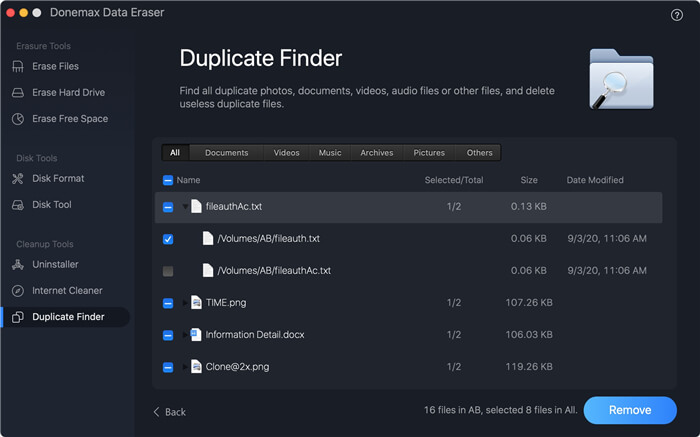Click the folder magnifier illustration

pyautogui.click(x=621, y=79)
